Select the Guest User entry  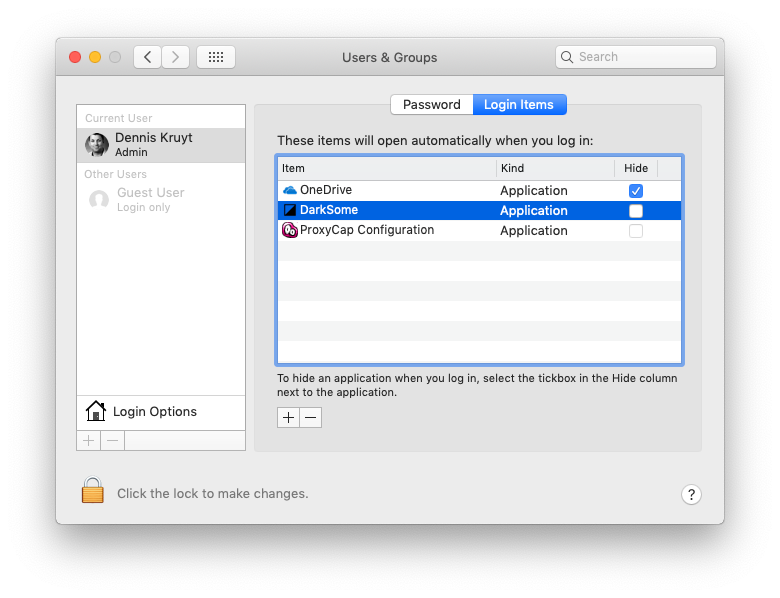161,199
